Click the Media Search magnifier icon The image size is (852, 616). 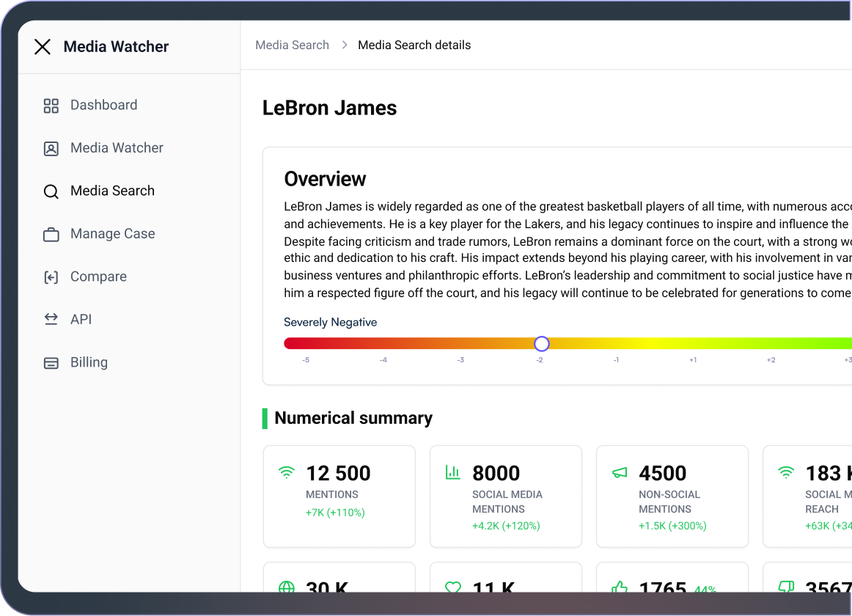point(51,191)
